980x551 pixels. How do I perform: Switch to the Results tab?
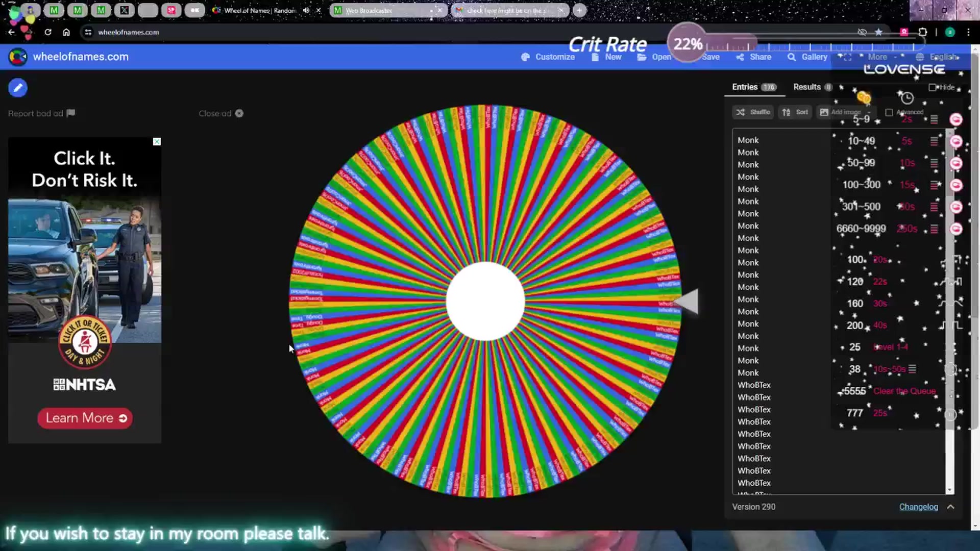pos(813,87)
